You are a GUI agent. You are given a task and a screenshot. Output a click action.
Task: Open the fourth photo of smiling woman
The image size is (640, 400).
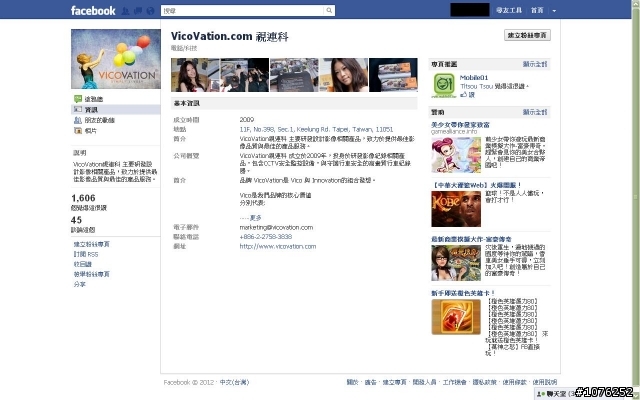pyautogui.click(x=343, y=75)
